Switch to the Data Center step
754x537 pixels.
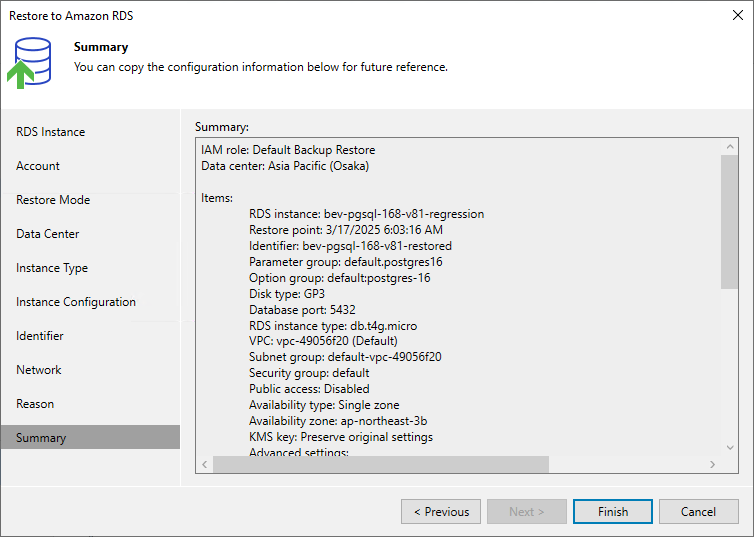click(48, 234)
